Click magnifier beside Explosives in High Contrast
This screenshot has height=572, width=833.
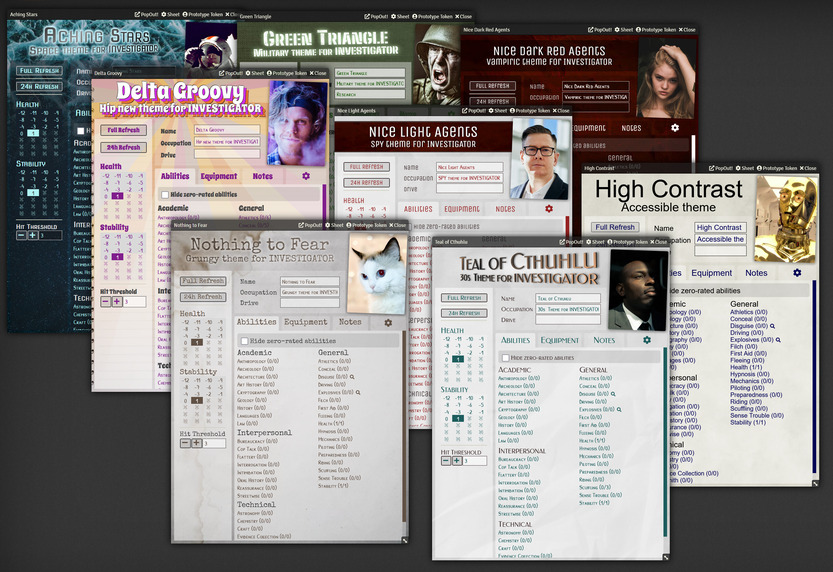click(778, 340)
